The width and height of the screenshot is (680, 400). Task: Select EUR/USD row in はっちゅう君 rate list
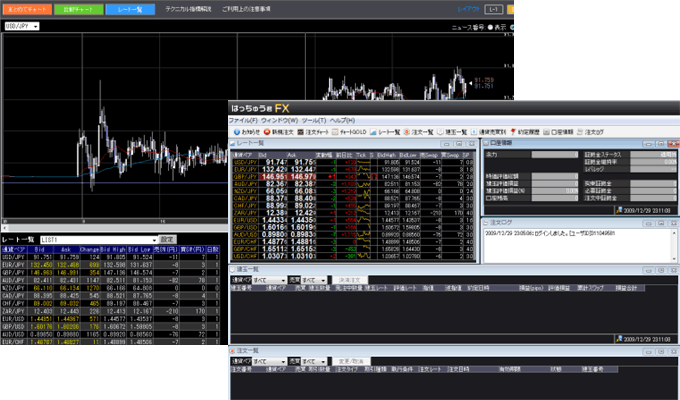tap(353, 220)
